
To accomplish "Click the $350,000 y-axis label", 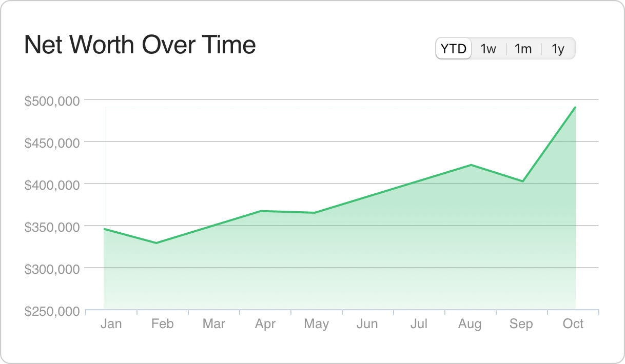I will click(52, 227).
